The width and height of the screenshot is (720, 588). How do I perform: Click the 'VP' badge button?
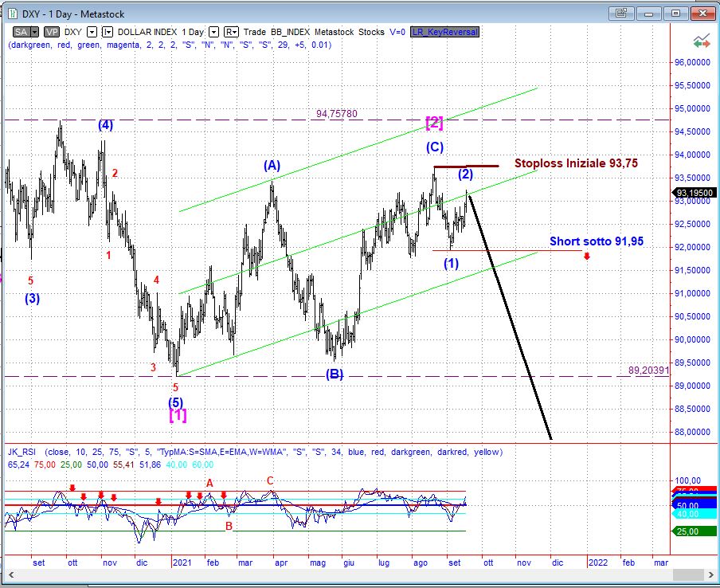52,32
